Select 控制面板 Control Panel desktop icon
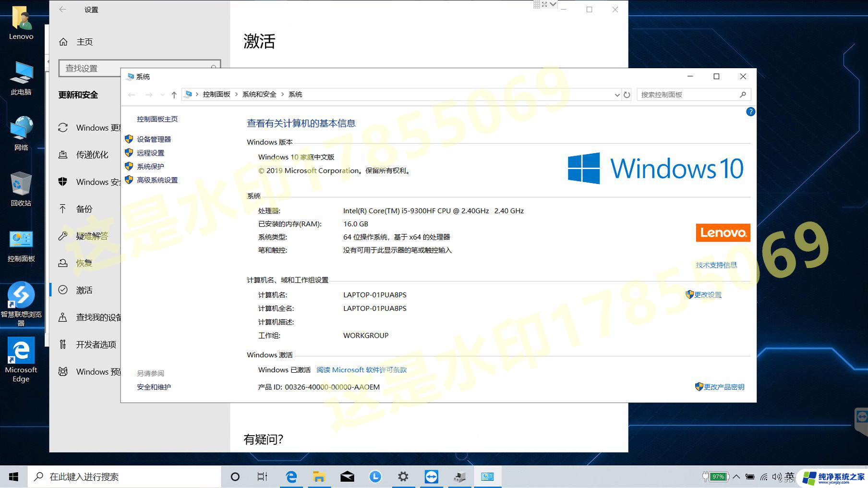868x488 pixels. tap(21, 245)
